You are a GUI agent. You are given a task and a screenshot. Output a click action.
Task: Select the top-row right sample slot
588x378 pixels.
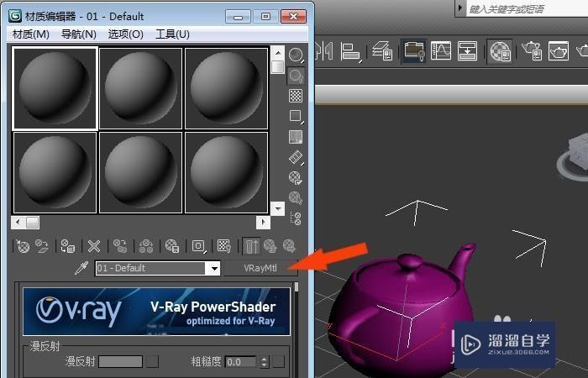(226, 88)
